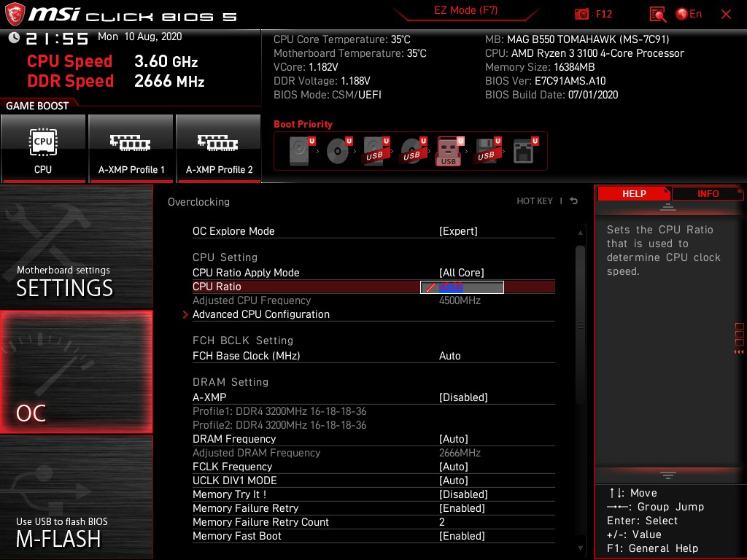Open the BIOS search magnifier icon
Image resolution: width=747 pixels, height=560 pixels.
tap(658, 15)
